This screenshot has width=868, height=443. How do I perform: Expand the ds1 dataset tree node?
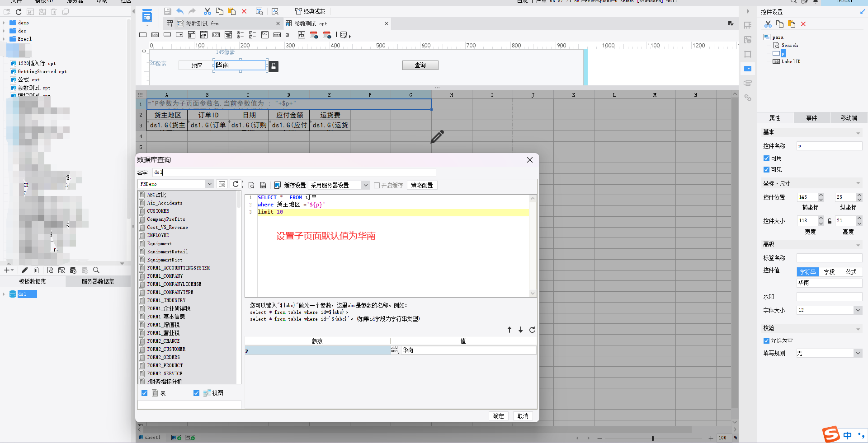4,294
